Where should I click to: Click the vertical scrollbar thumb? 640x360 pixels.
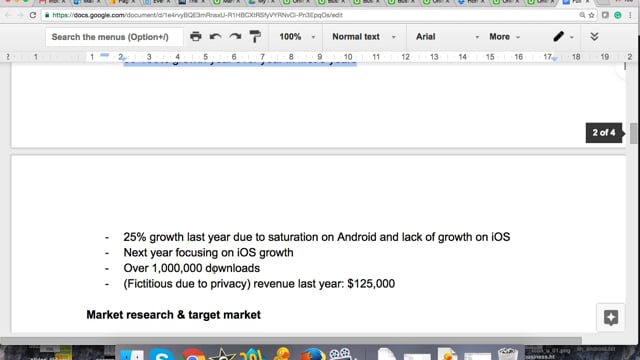point(633,133)
